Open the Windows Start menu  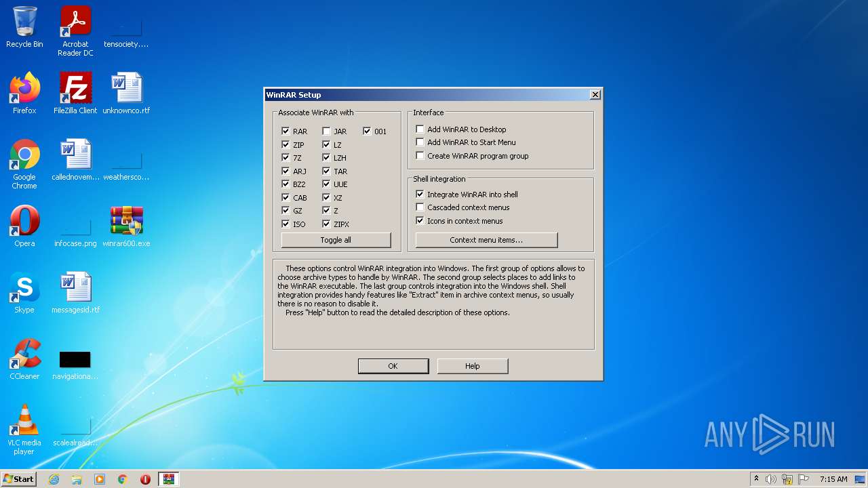pyautogui.click(x=19, y=479)
